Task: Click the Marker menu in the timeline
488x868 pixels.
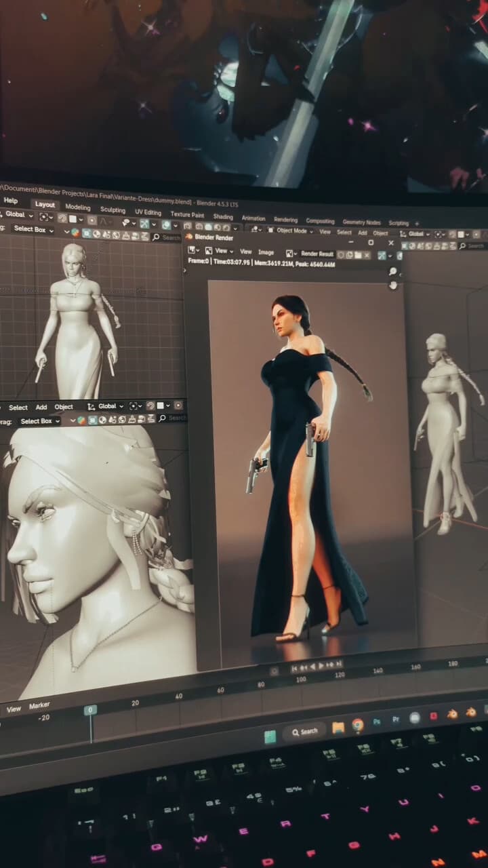Action: [x=39, y=706]
